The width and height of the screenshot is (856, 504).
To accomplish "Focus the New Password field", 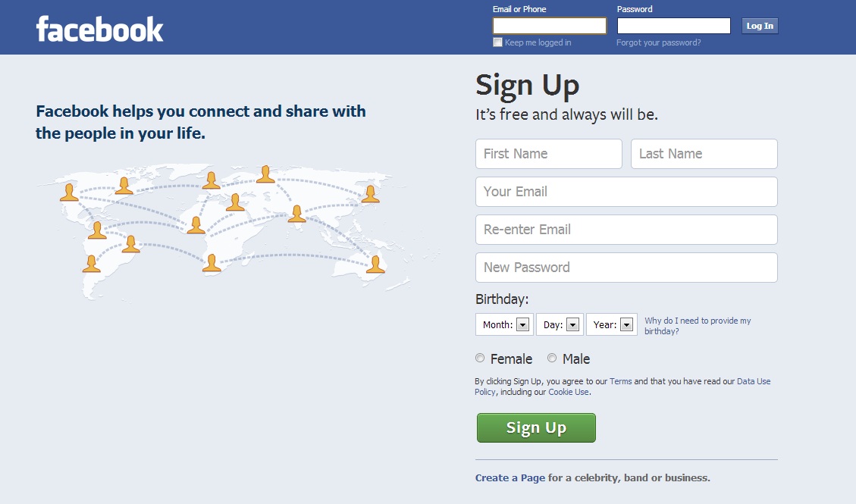I will 626,268.
